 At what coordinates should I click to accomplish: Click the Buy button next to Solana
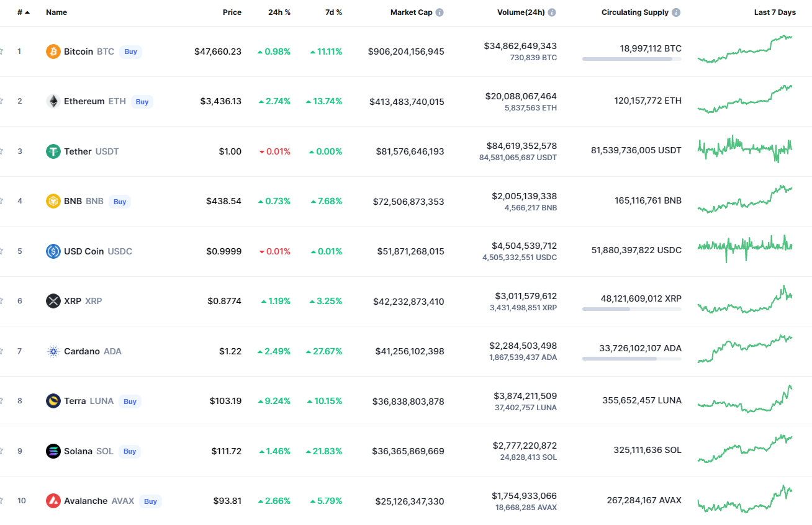click(x=130, y=451)
